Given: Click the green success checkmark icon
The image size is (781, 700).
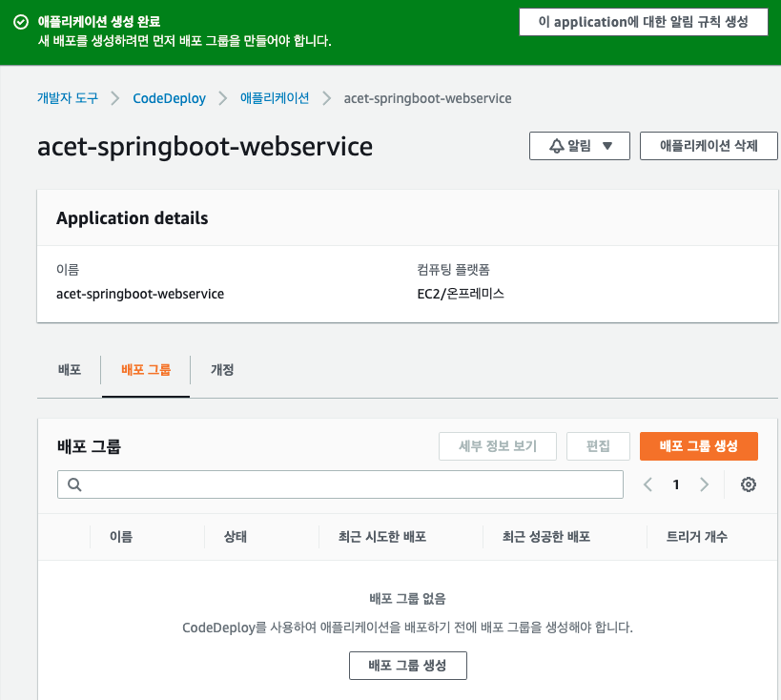Looking at the screenshot, I should pyautogui.click(x=21, y=22).
